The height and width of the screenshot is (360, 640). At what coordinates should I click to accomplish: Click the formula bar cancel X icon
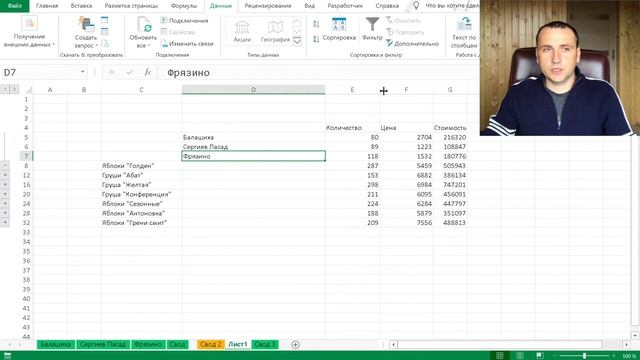(111, 72)
